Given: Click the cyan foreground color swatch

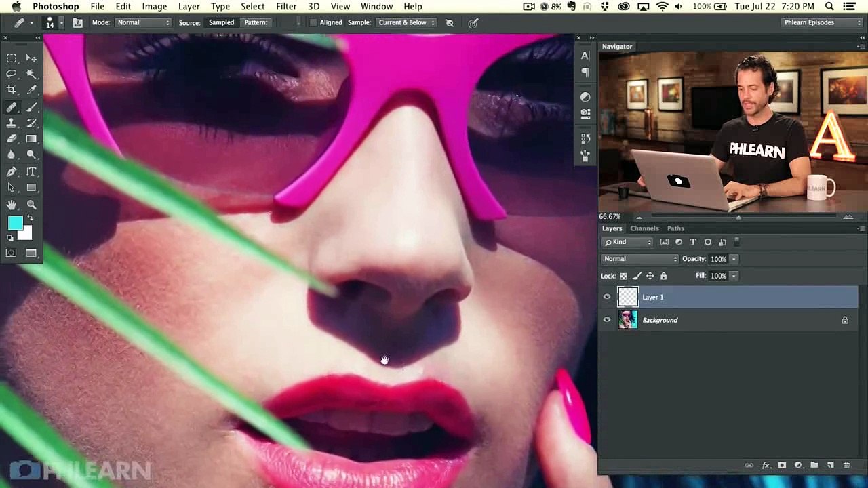Looking at the screenshot, I should [14, 223].
